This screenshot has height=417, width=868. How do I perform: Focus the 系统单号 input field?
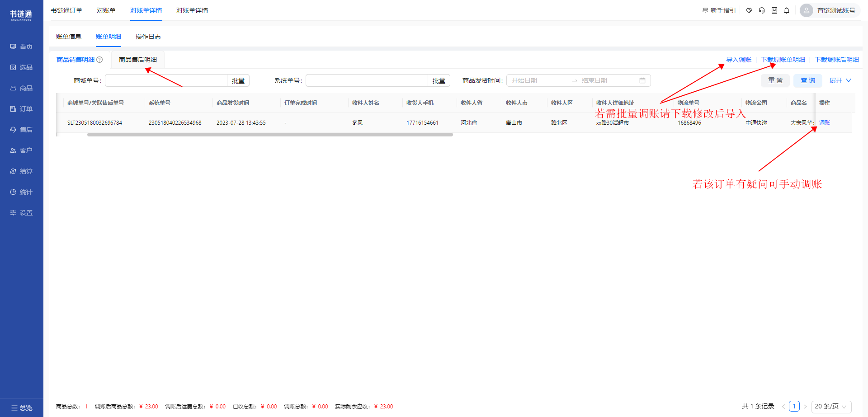[367, 80]
